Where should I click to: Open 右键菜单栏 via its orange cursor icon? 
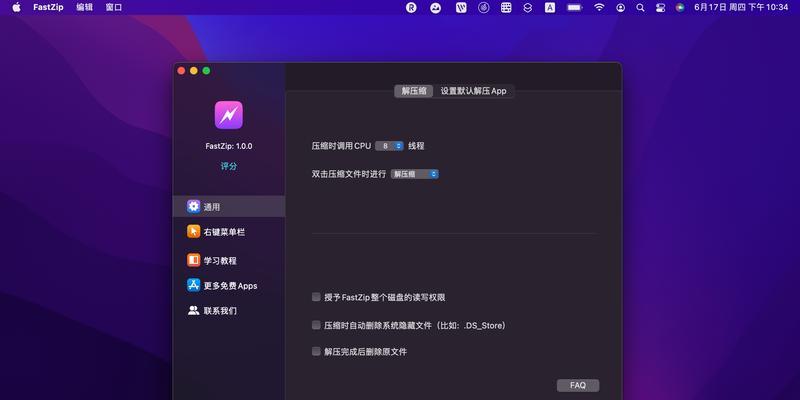coord(193,232)
